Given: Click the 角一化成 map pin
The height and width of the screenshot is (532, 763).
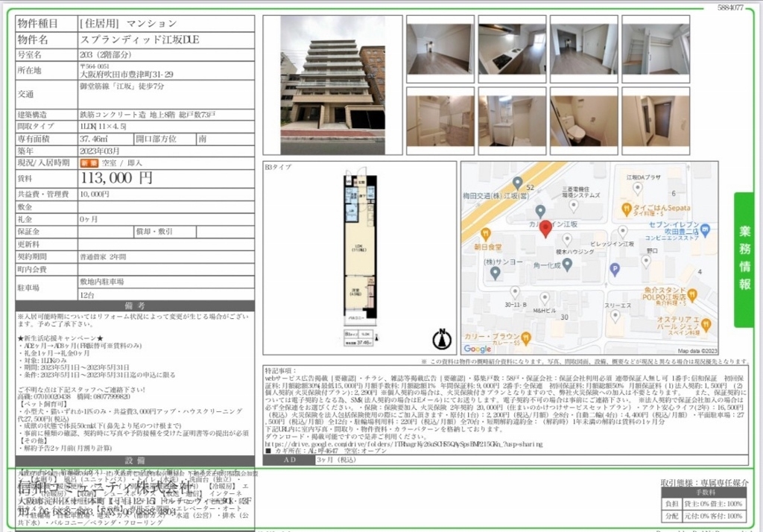Looking at the screenshot, I should (567, 265).
